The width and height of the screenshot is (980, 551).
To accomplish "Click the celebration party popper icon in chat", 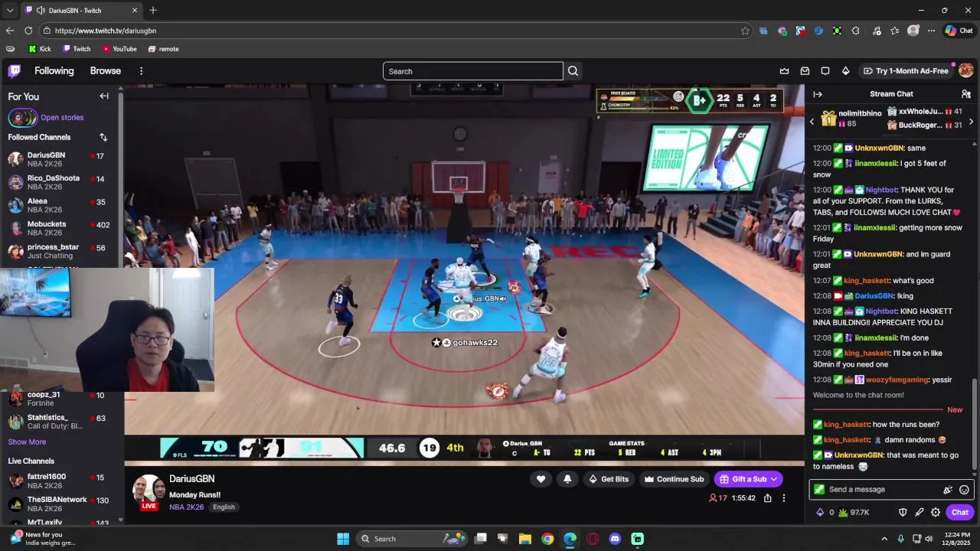I will [x=948, y=490].
